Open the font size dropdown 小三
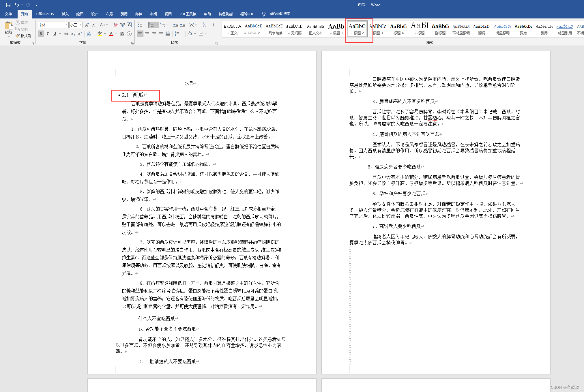This screenshot has height=392, width=584. (81, 25)
